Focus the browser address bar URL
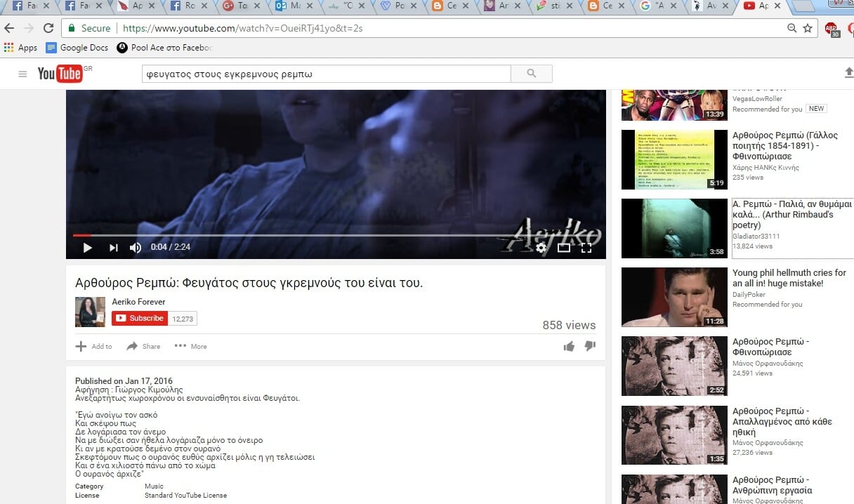Viewport: 854px width, 504px height. tap(242, 29)
